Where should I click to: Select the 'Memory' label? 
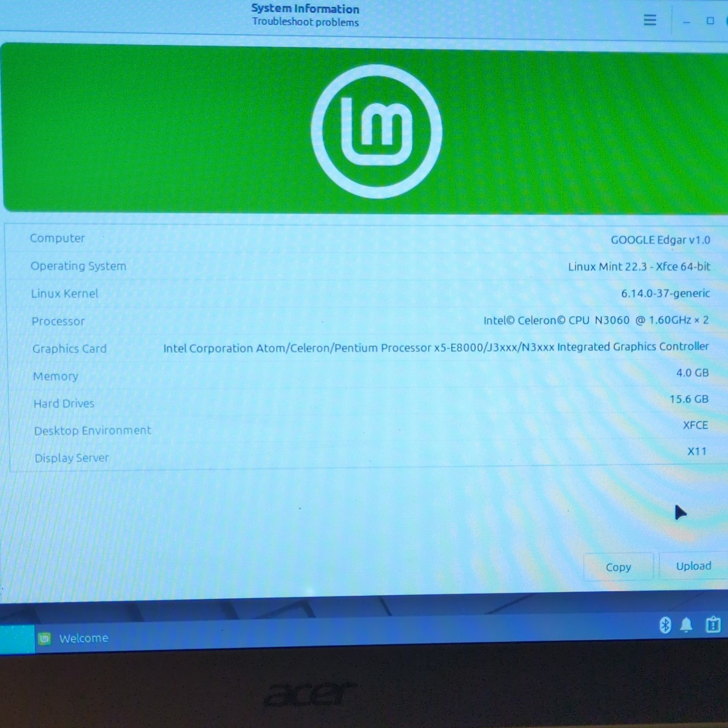[56, 376]
